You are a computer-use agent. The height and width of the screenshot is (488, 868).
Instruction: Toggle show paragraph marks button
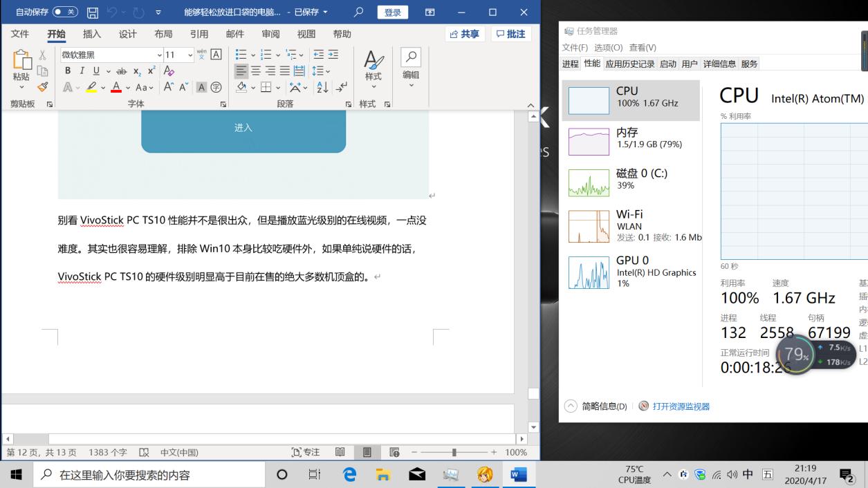point(342,88)
